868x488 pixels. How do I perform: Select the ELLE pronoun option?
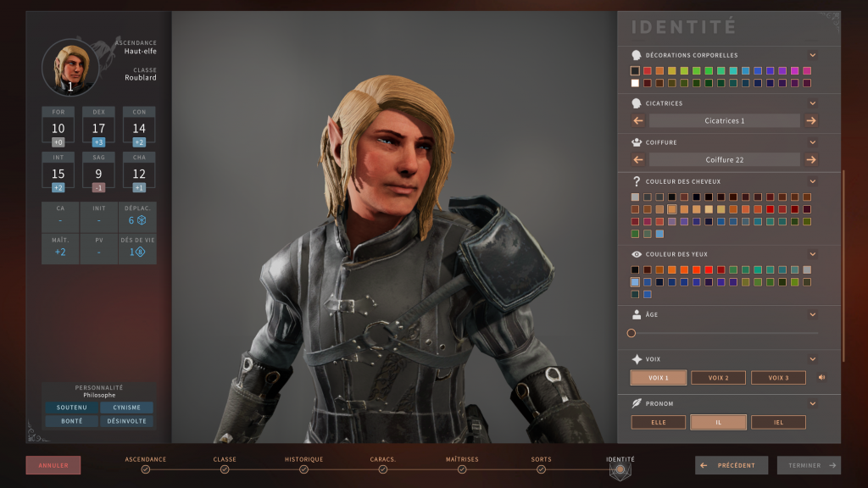658,421
